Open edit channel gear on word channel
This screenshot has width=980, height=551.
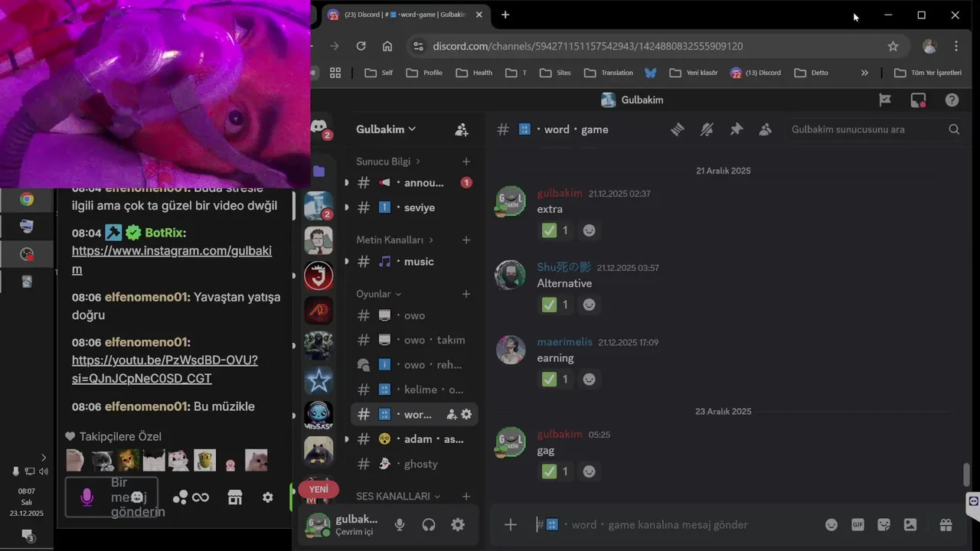(x=466, y=414)
